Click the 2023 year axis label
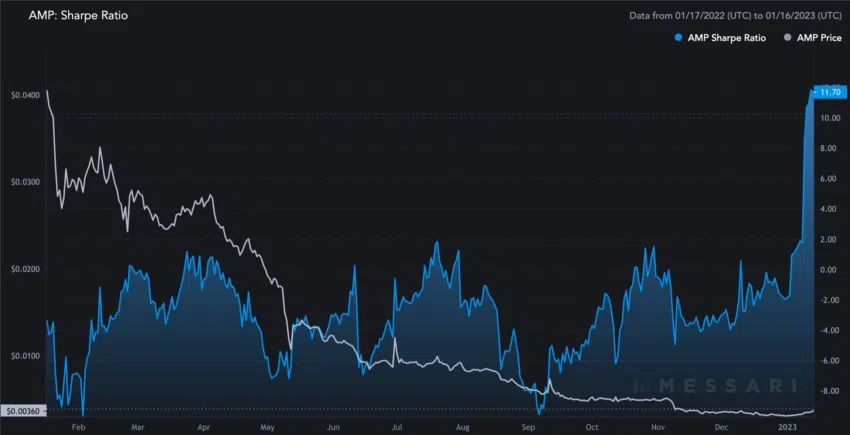 [x=786, y=427]
